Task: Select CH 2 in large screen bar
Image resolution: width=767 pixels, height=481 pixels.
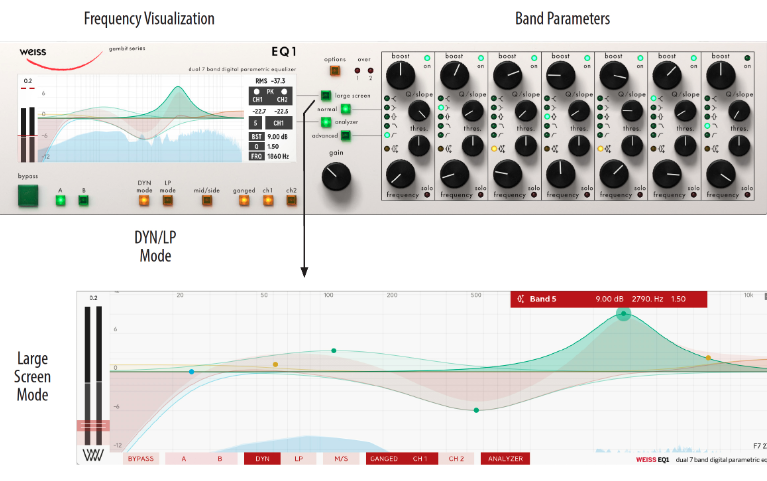Action: [456, 459]
